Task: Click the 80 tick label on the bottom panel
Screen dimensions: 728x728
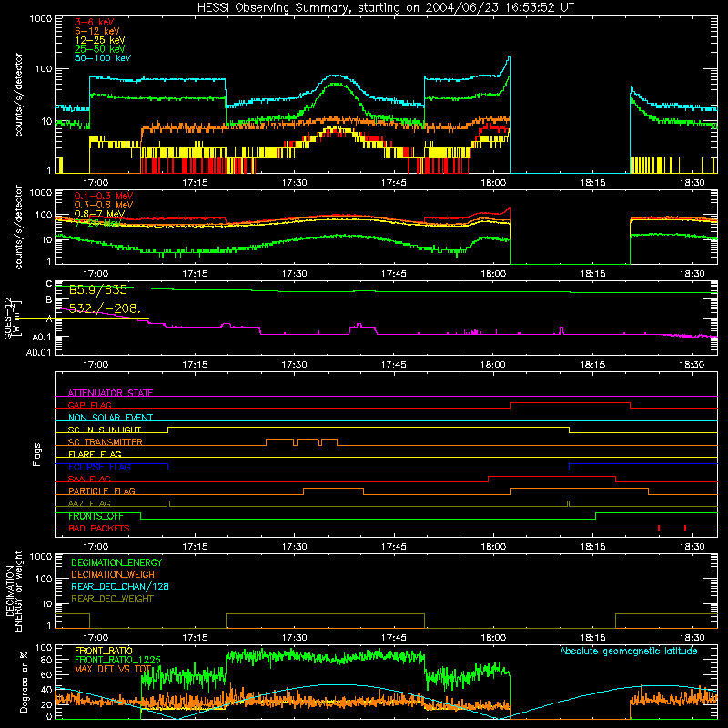Action: 46,660
